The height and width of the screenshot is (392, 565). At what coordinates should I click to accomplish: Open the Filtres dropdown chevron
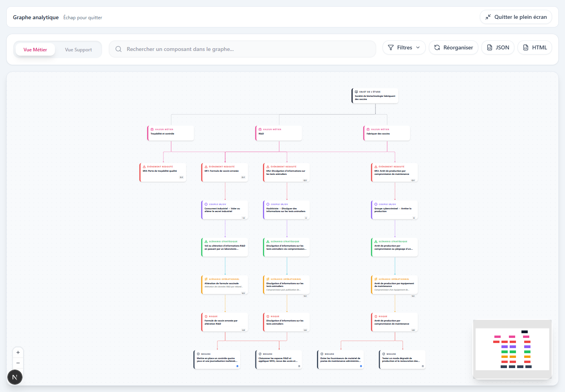coord(418,47)
